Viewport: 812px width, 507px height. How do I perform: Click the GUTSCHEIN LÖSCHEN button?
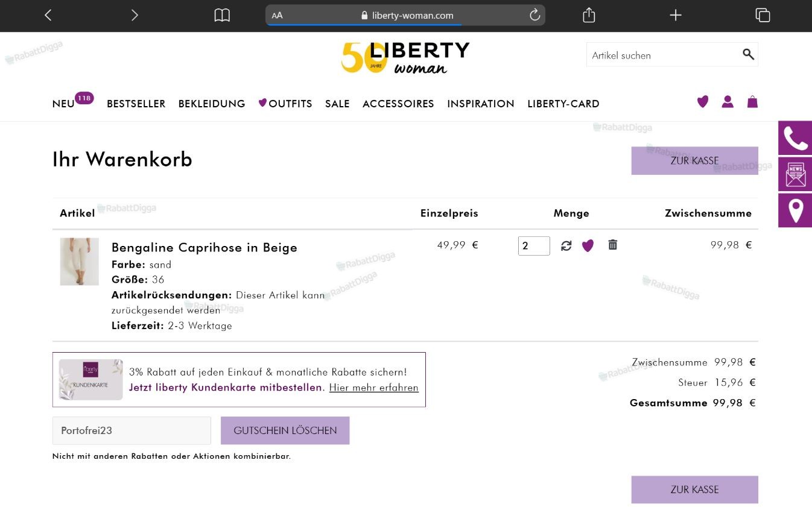coord(285,430)
